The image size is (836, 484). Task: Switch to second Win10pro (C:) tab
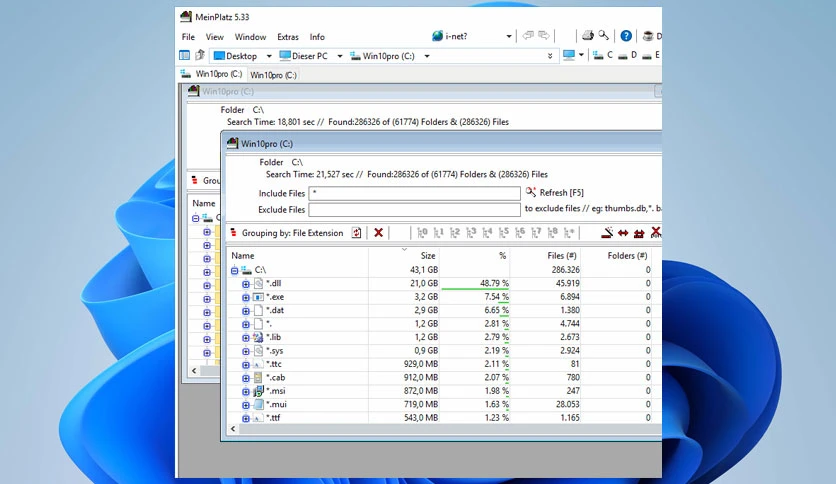click(273, 75)
